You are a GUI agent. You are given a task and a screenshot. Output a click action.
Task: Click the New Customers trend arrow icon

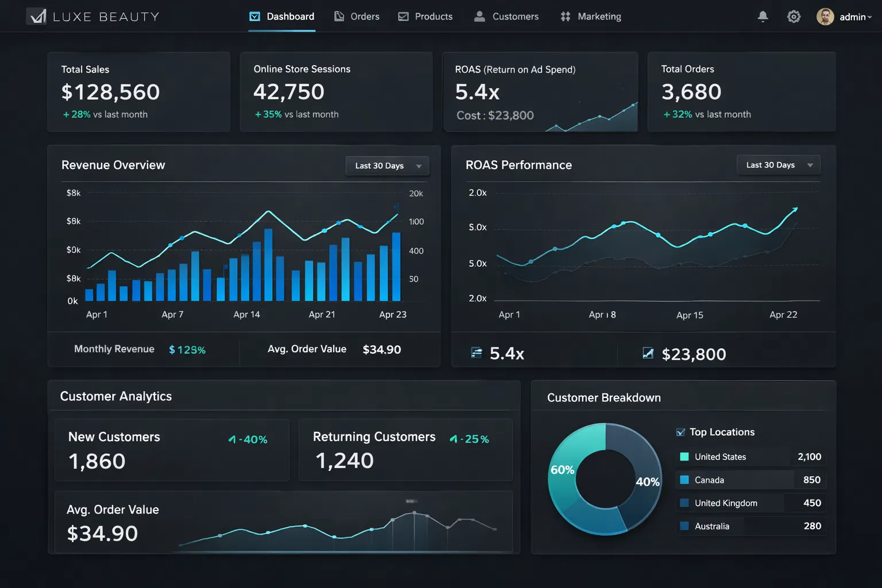point(232,439)
